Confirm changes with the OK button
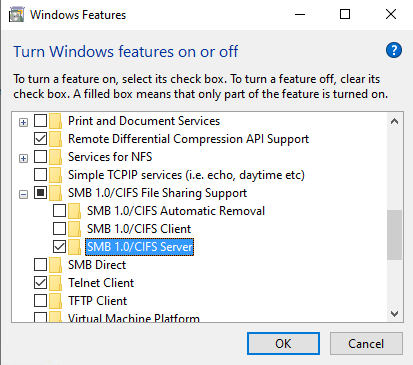The width and height of the screenshot is (413, 365). click(283, 344)
